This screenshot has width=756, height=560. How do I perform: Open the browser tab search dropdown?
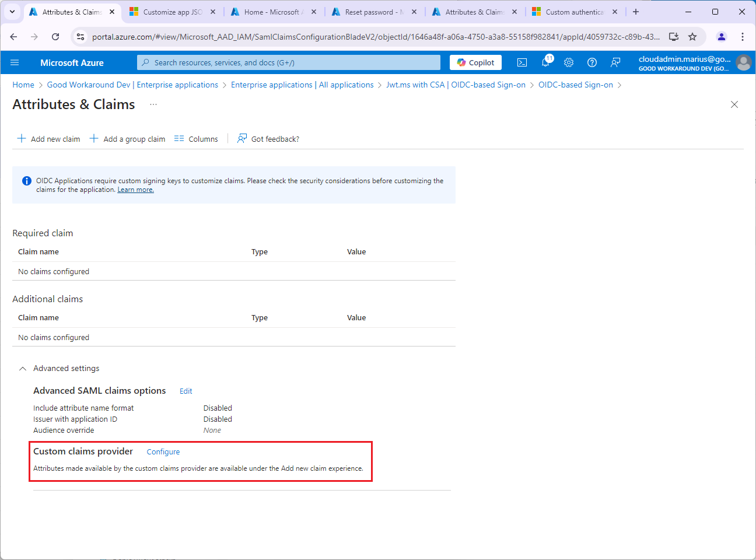click(12, 12)
